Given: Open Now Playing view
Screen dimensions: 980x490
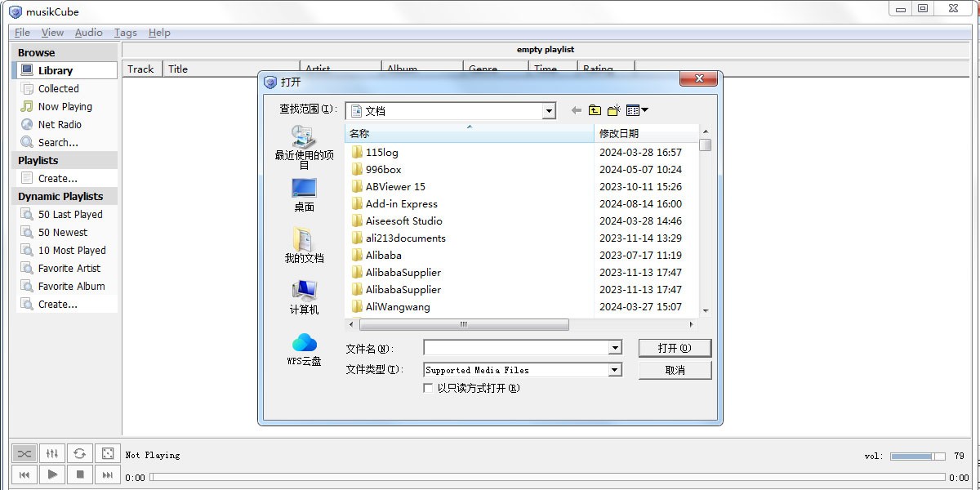Looking at the screenshot, I should 66,107.
